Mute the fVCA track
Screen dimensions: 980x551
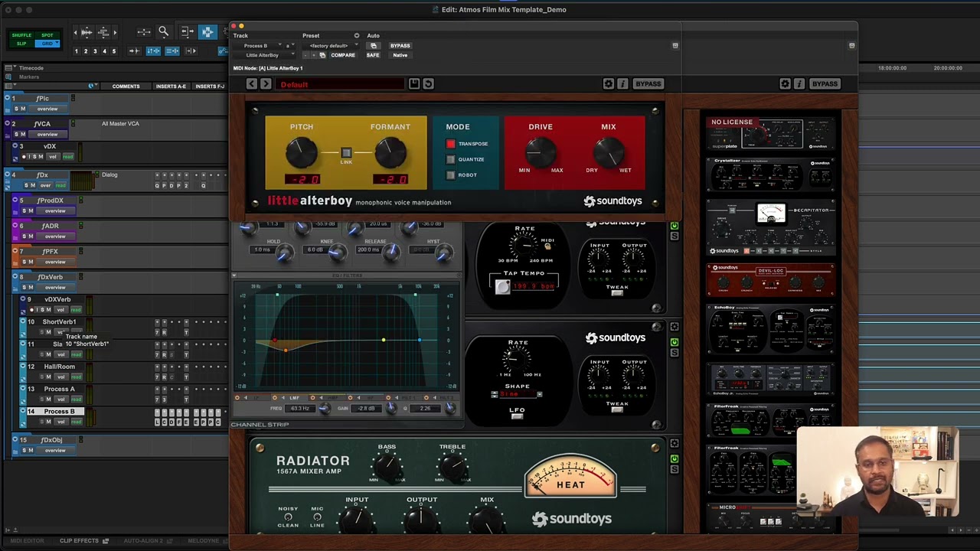24,134
